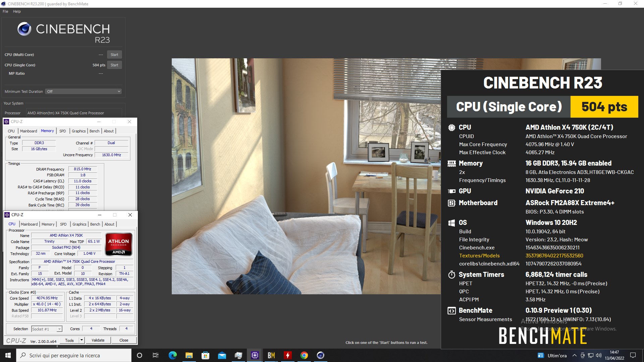This screenshot has width=644, height=362.
Task: Open Microsoft Store from the taskbar
Action: tap(205, 355)
